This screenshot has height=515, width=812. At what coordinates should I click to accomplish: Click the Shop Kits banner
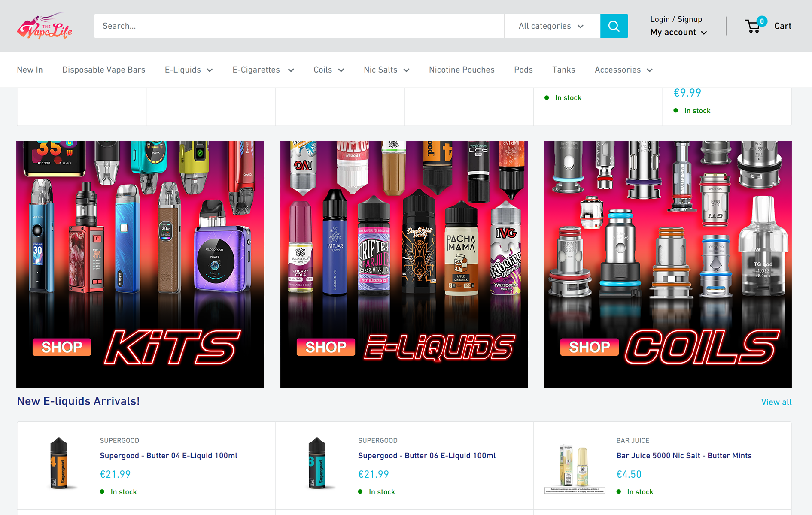tap(140, 264)
